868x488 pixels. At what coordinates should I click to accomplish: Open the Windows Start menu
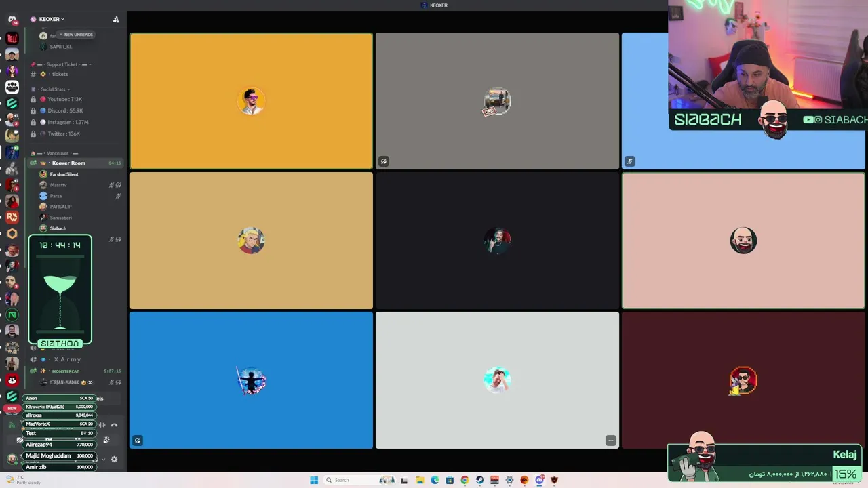pyautogui.click(x=314, y=480)
